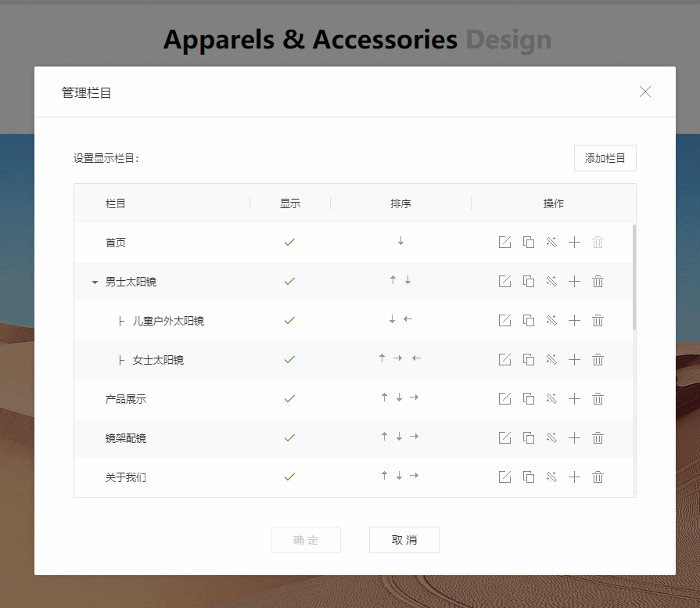The image size is (700, 608).
Task: Copy the 女士太阳镜 column
Action: [529, 360]
